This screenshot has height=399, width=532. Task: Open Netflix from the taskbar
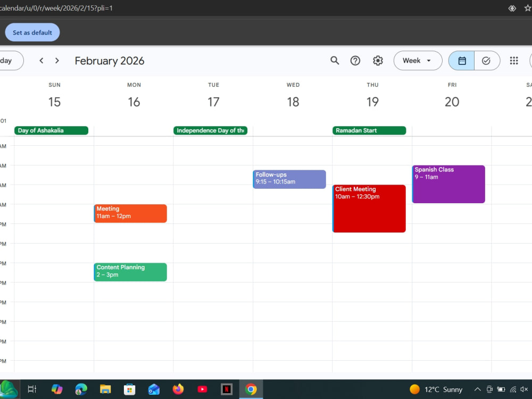pos(227,389)
